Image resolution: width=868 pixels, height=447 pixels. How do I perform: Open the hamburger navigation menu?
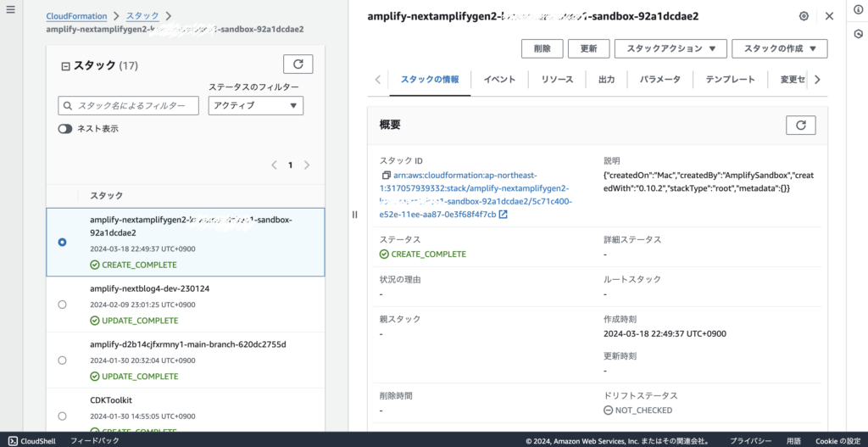(10, 10)
